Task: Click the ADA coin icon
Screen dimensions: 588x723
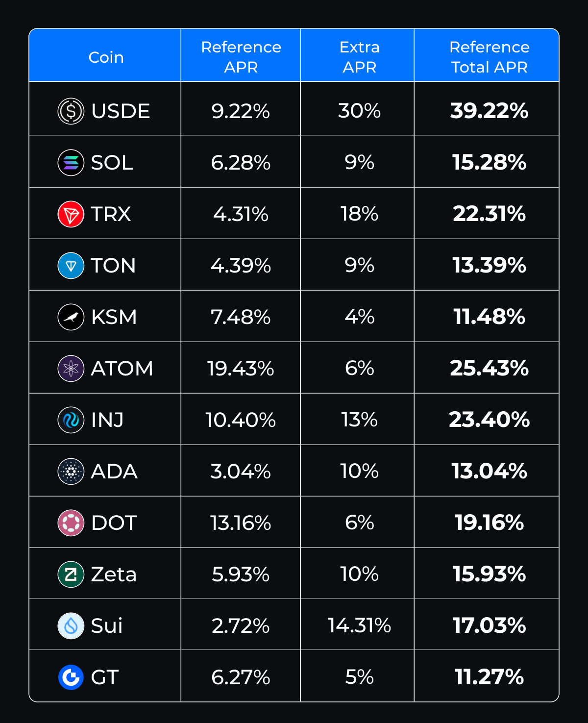Action: (71, 472)
